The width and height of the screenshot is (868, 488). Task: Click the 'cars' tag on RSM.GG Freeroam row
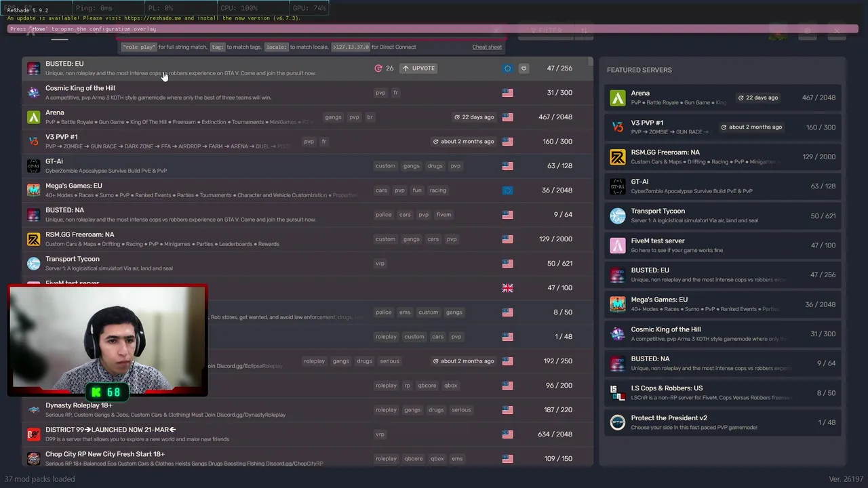(x=433, y=239)
